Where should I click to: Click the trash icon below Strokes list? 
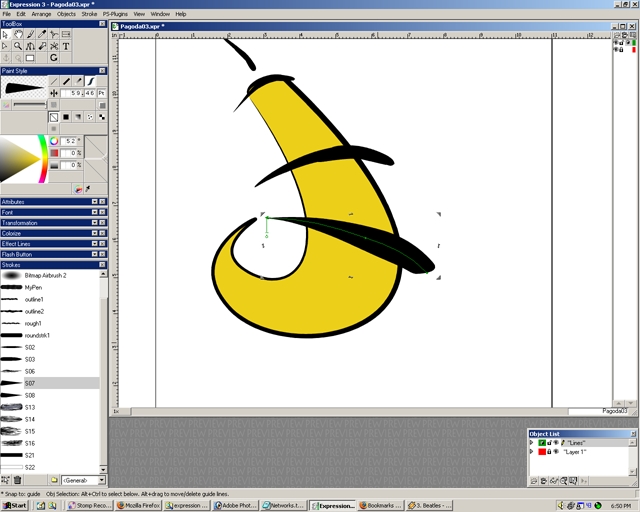[18, 480]
